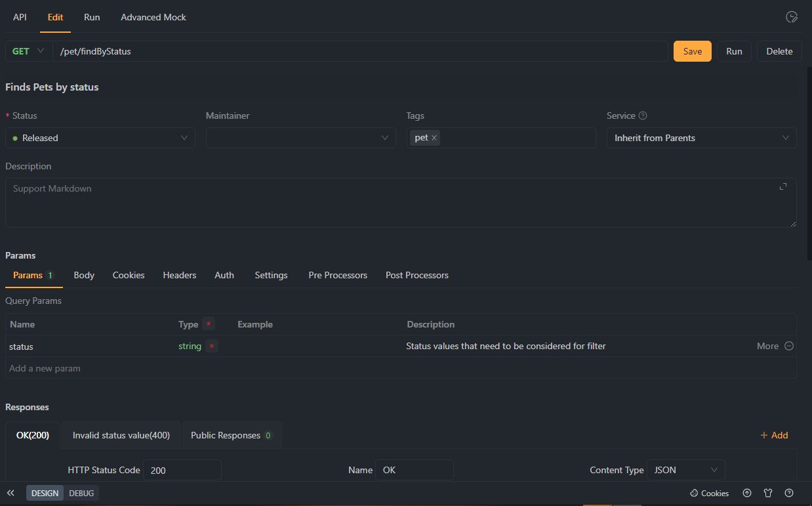812x506 pixels.
Task: Click the Service help info icon
Action: tap(643, 116)
